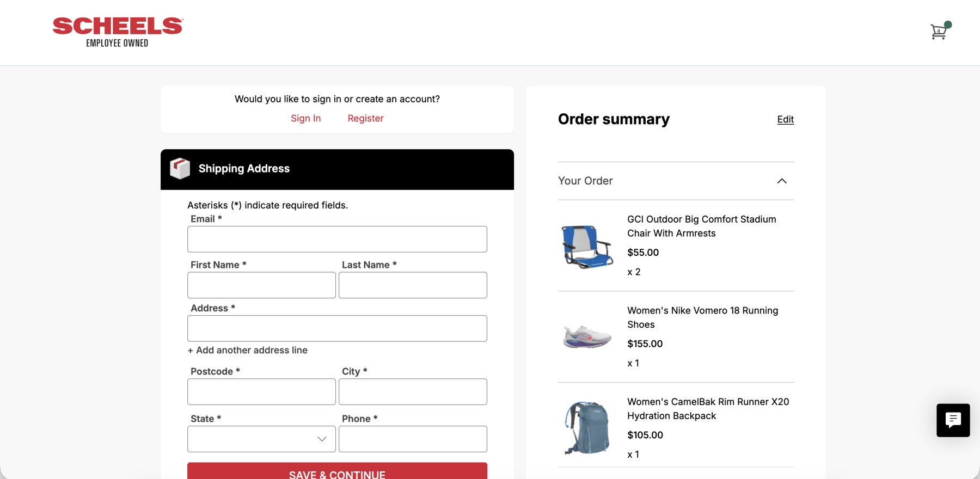The height and width of the screenshot is (479, 980).
Task: Click the Nike Vomero shoes thumbnail
Action: click(587, 336)
